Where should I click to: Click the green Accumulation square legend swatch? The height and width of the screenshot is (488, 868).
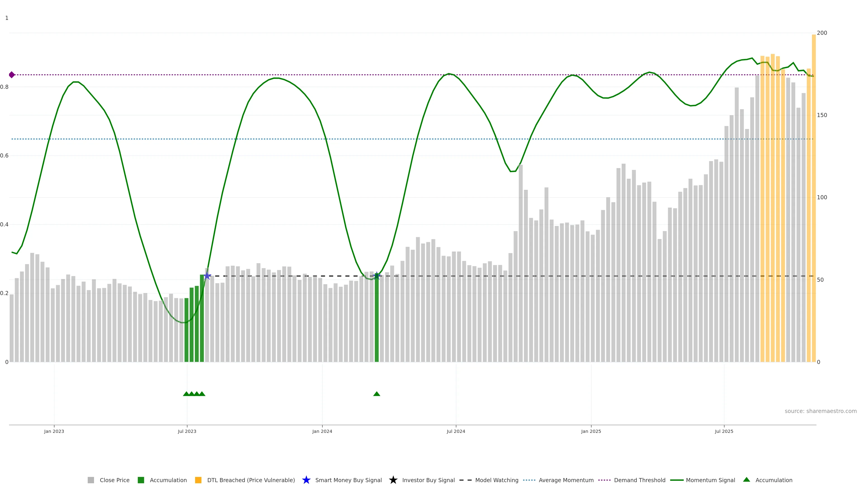coord(141,480)
